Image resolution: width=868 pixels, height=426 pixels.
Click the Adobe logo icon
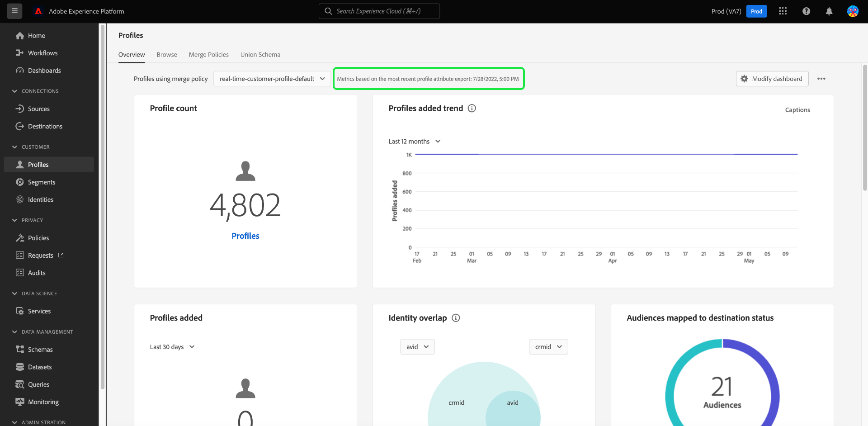38,11
